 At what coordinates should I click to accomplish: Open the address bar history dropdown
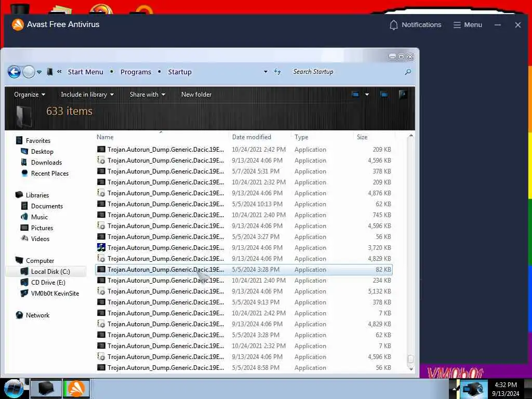pyautogui.click(x=265, y=72)
